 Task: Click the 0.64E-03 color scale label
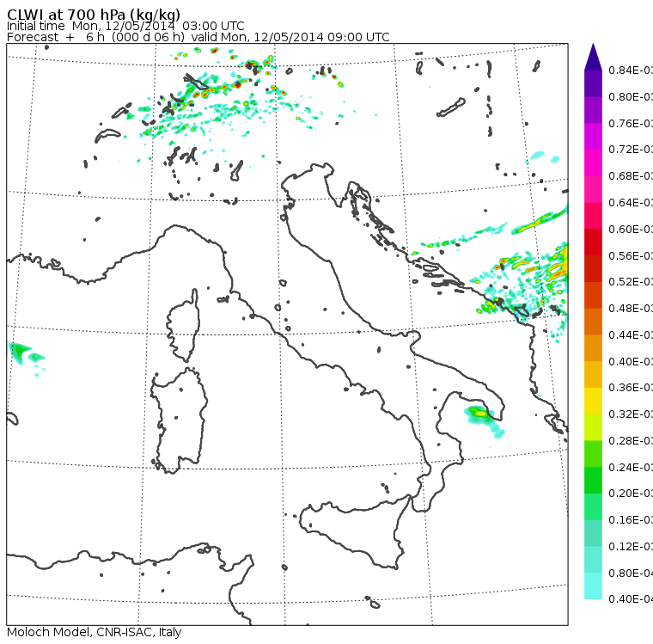tap(630, 203)
